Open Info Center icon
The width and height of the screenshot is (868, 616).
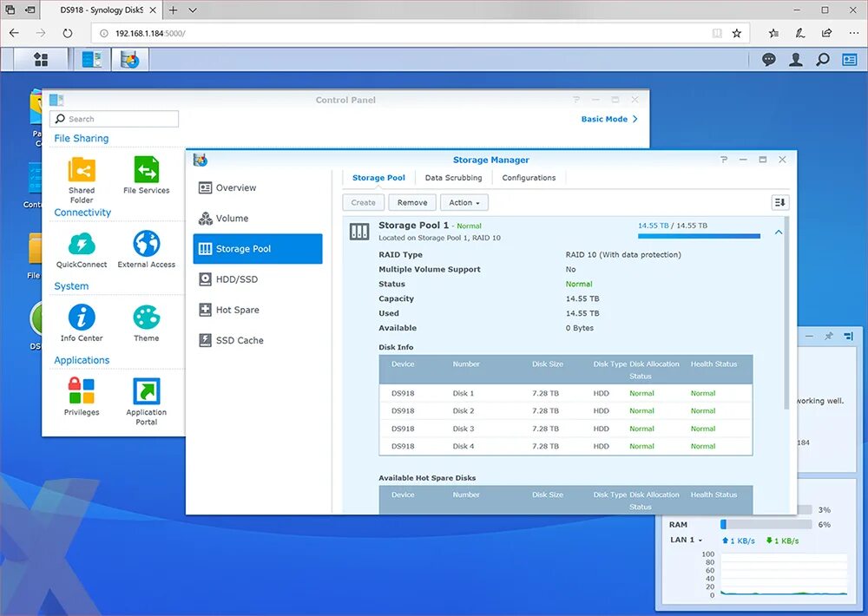[x=82, y=323]
